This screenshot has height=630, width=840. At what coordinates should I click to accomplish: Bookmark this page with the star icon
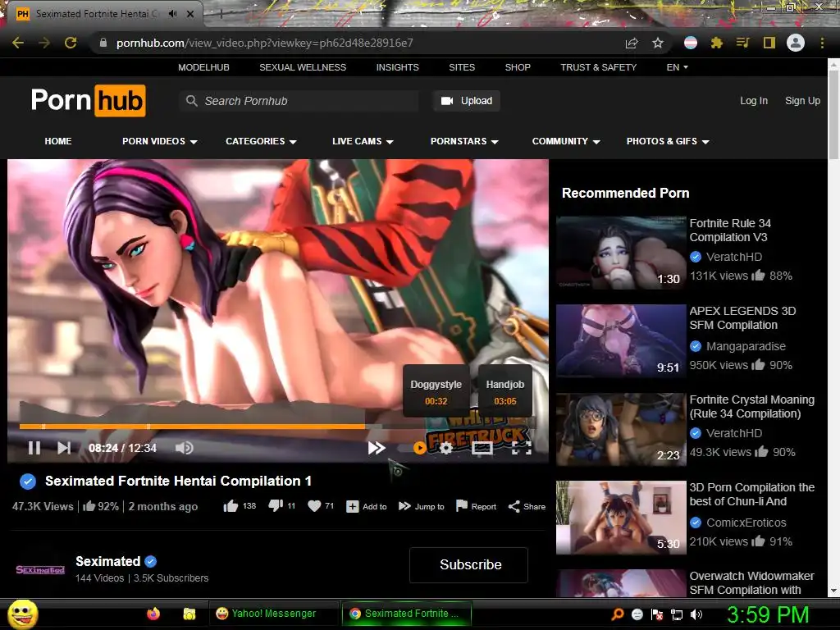coord(658,43)
